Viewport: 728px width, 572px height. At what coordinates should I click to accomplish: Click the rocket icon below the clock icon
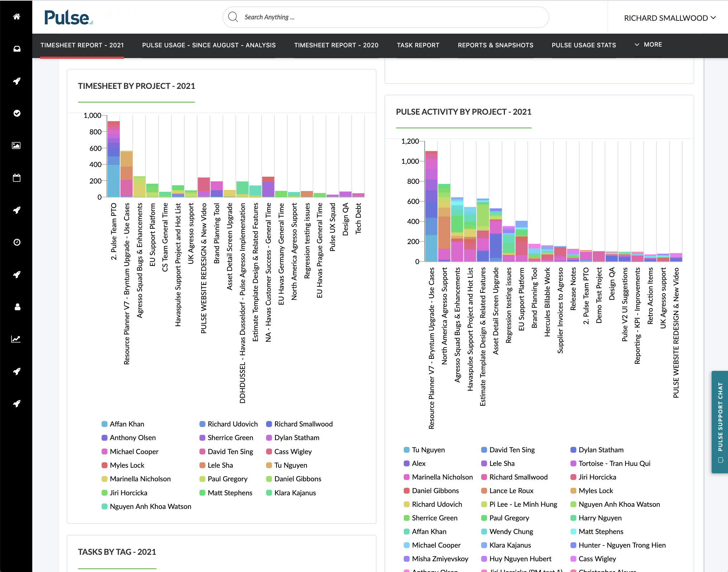[x=16, y=275]
